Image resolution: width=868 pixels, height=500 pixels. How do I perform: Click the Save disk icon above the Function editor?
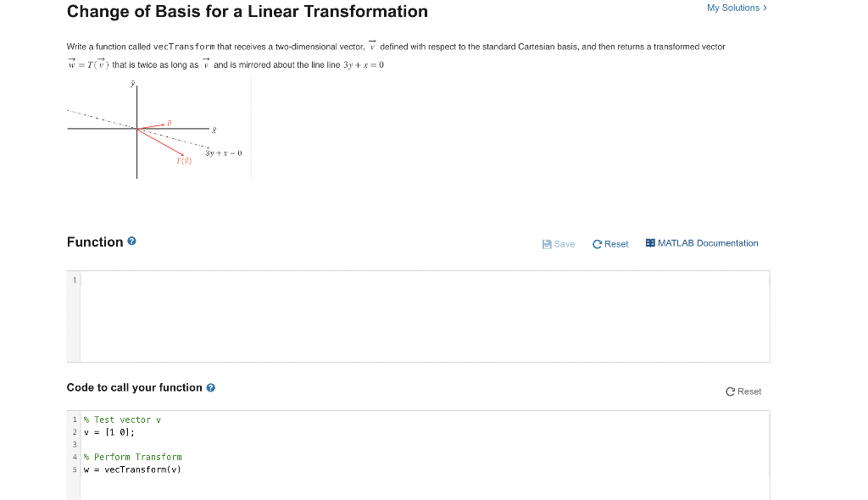tap(546, 244)
